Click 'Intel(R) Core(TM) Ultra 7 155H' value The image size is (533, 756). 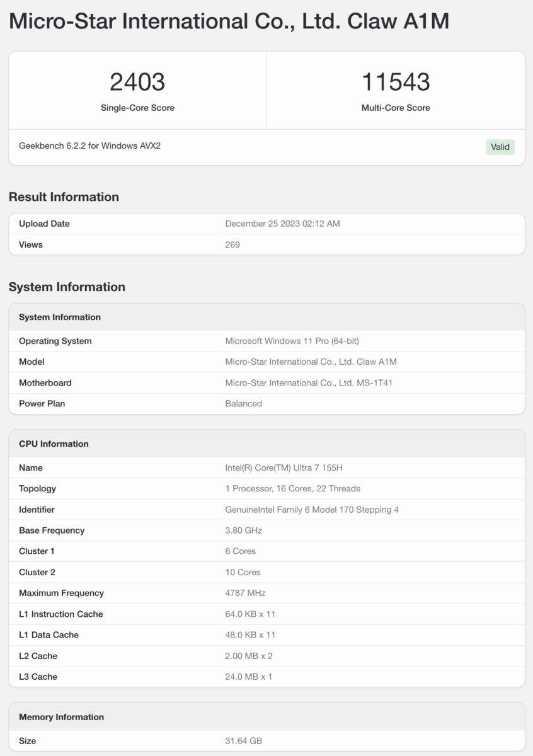(x=284, y=467)
